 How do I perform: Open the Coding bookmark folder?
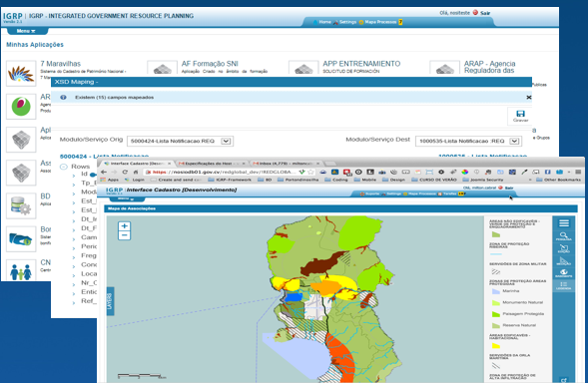click(x=336, y=180)
